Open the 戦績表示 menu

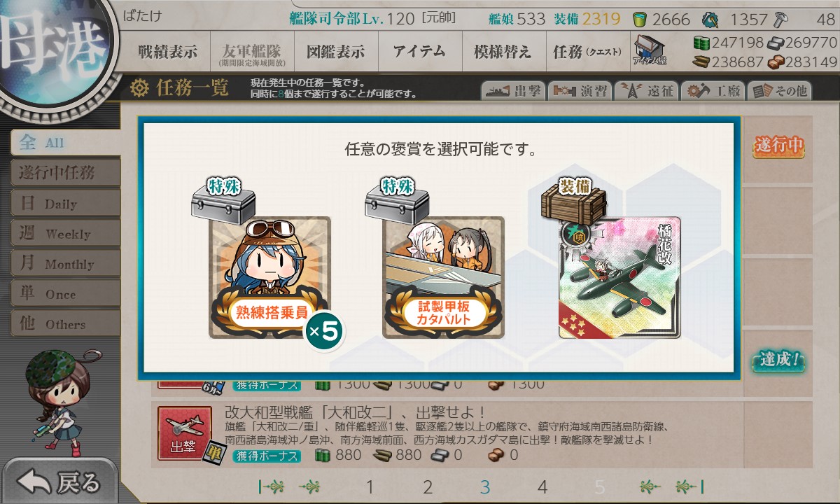(x=167, y=51)
